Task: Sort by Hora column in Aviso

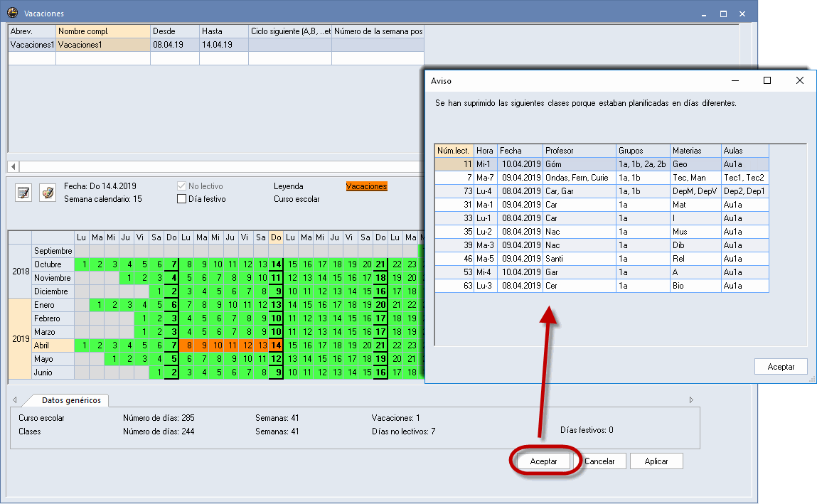Action: tap(486, 151)
